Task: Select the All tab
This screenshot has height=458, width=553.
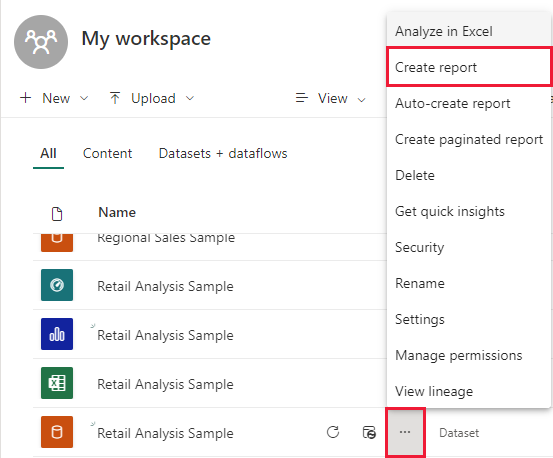Action: (x=48, y=154)
